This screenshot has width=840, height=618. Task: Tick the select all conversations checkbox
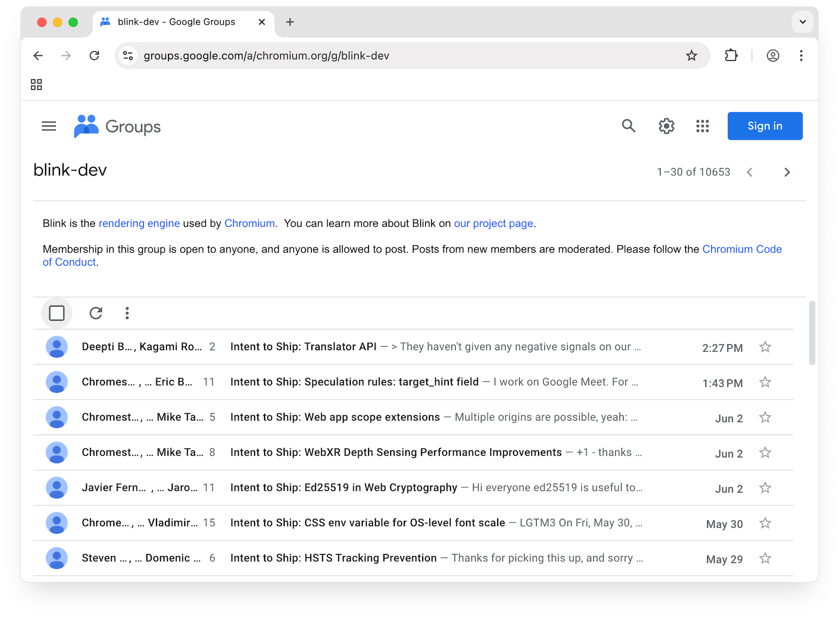[57, 313]
